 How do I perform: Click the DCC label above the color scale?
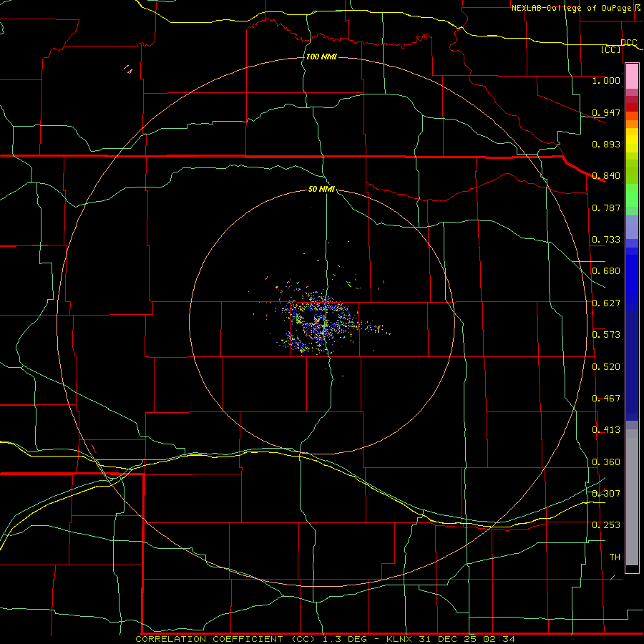coord(628,42)
